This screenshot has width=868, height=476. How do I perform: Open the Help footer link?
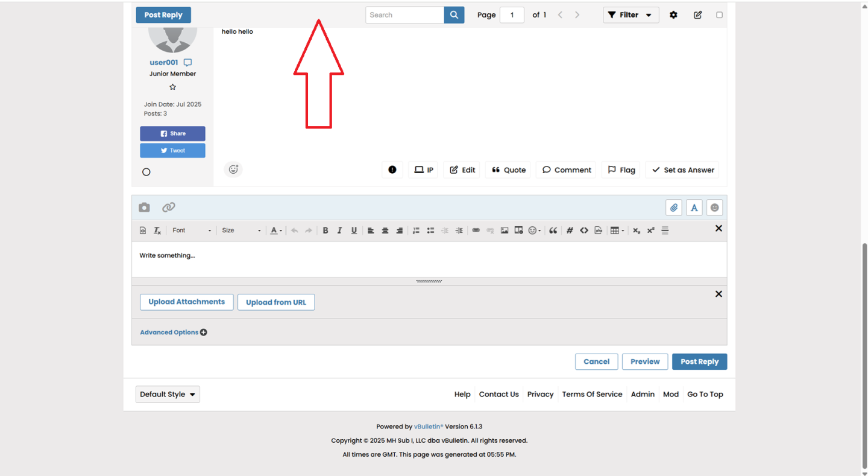tap(462, 395)
